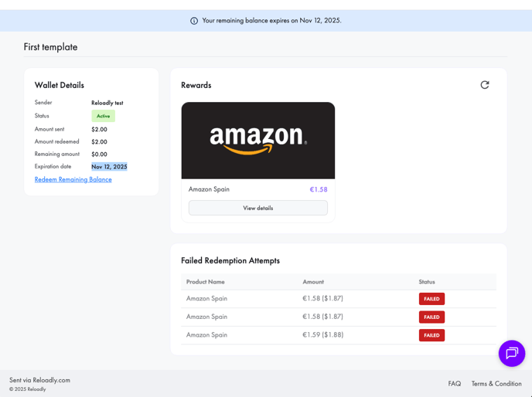The height and width of the screenshot is (397, 532).
Task: Open the purple chat support bubble
Action: pyautogui.click(x=512, y=353)
